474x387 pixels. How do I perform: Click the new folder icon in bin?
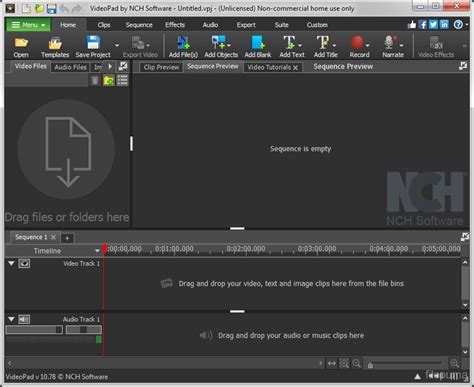pyautogui.click(x=109, y=80)
